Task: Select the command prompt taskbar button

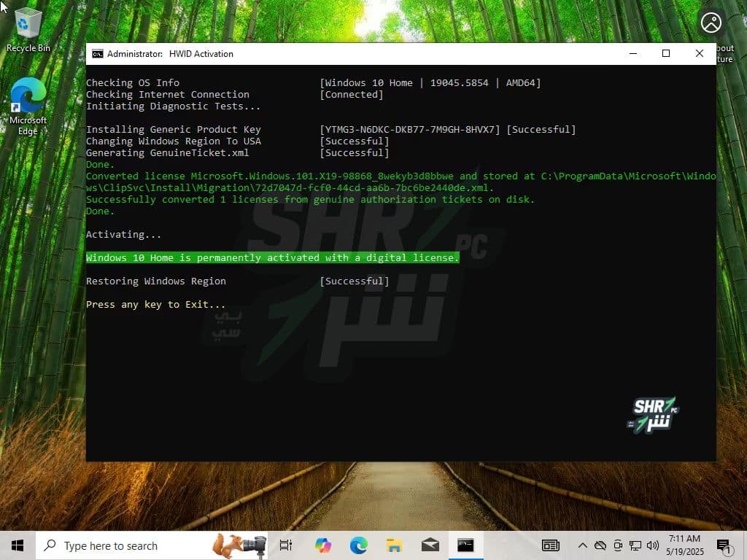Action: click(465, 545)
